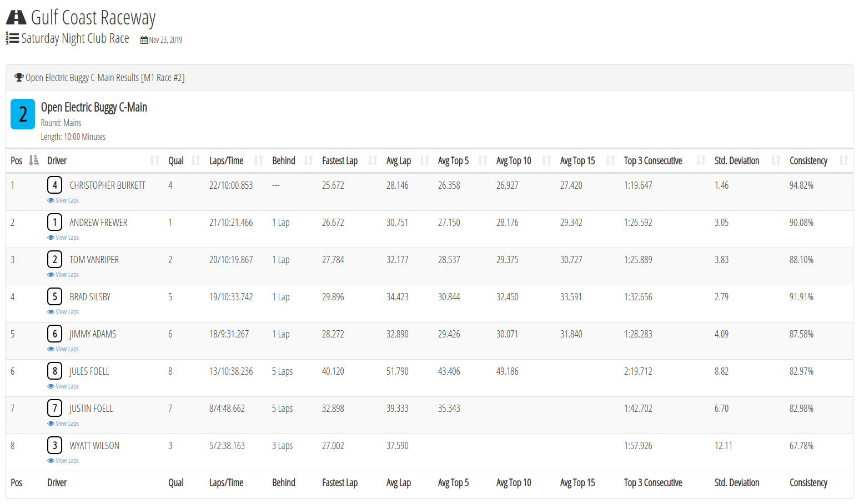Click car number 3 badge for Wyatt Wilson
Image resolution: width=859 pixels, height=504 pixels.
[54, 445]
